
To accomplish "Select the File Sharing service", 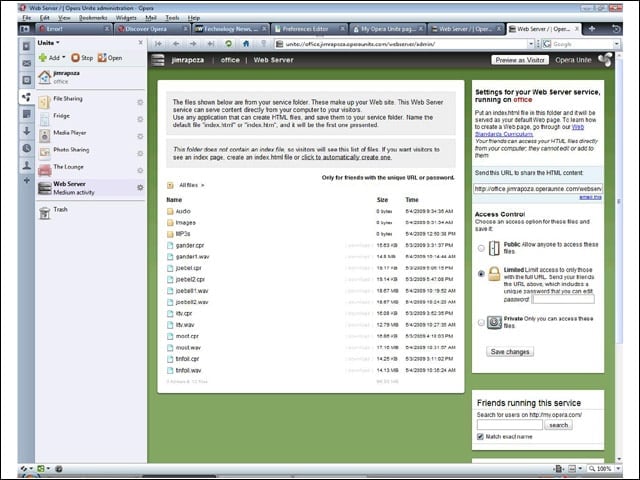I will [91, 102].
